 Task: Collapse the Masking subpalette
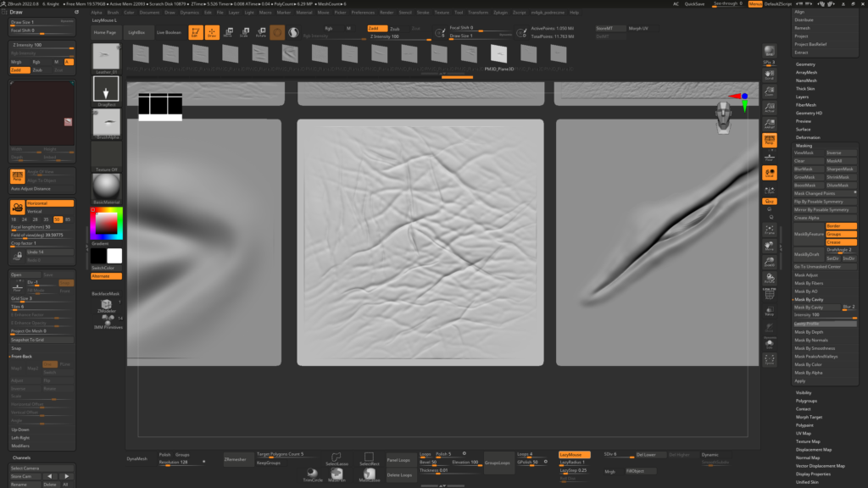point(804,146)
